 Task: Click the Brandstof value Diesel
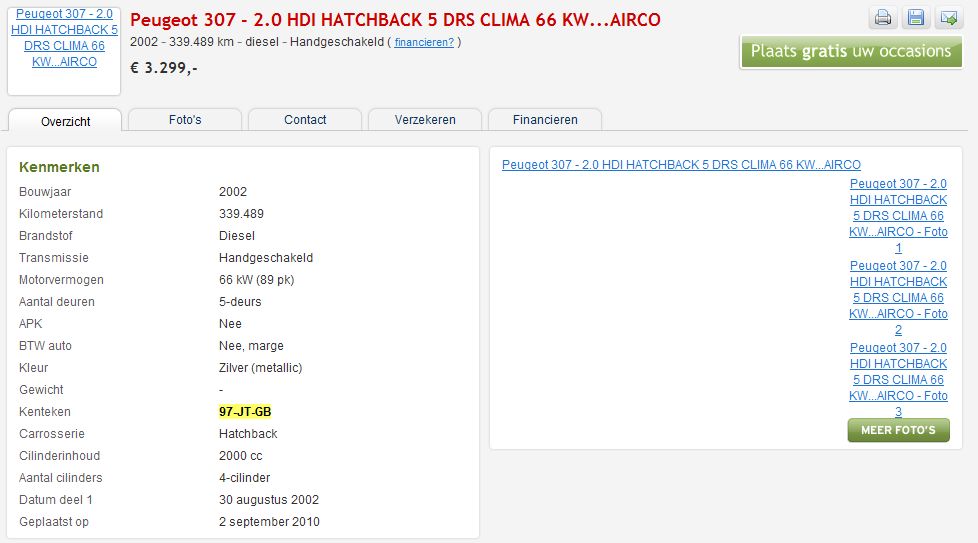(237, 236)
